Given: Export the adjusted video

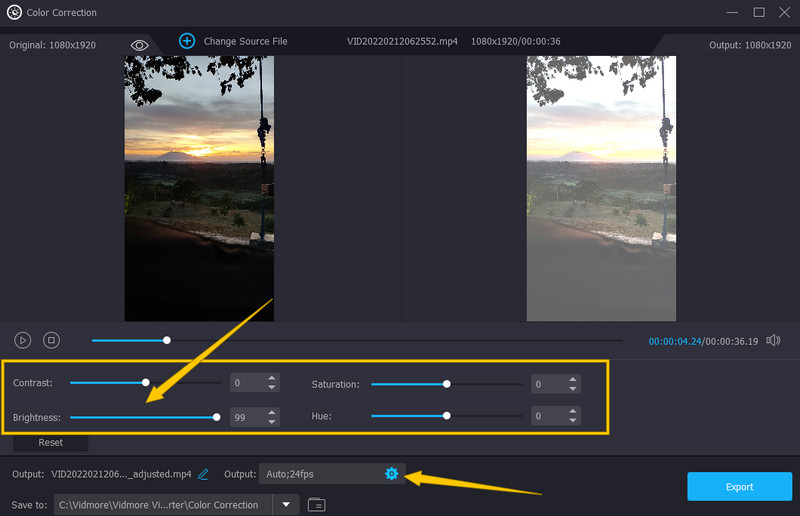Looking at the screenshot, I should [739, 486].
